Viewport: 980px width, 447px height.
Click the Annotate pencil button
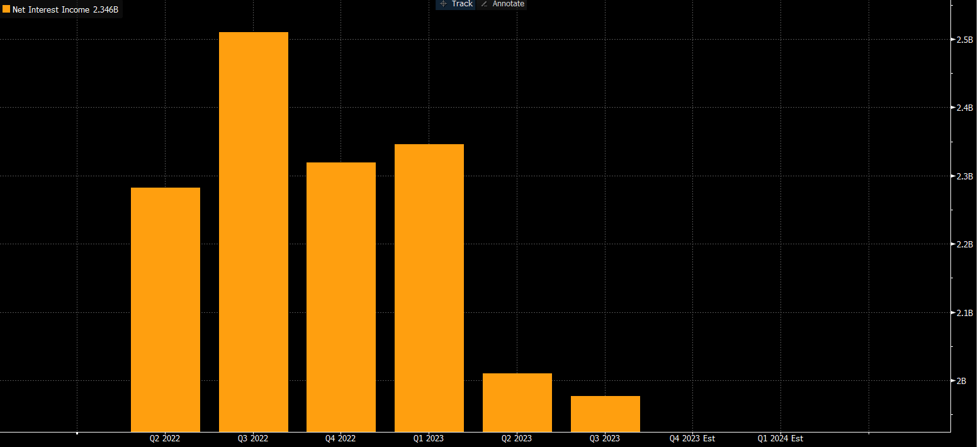(502, 4)
